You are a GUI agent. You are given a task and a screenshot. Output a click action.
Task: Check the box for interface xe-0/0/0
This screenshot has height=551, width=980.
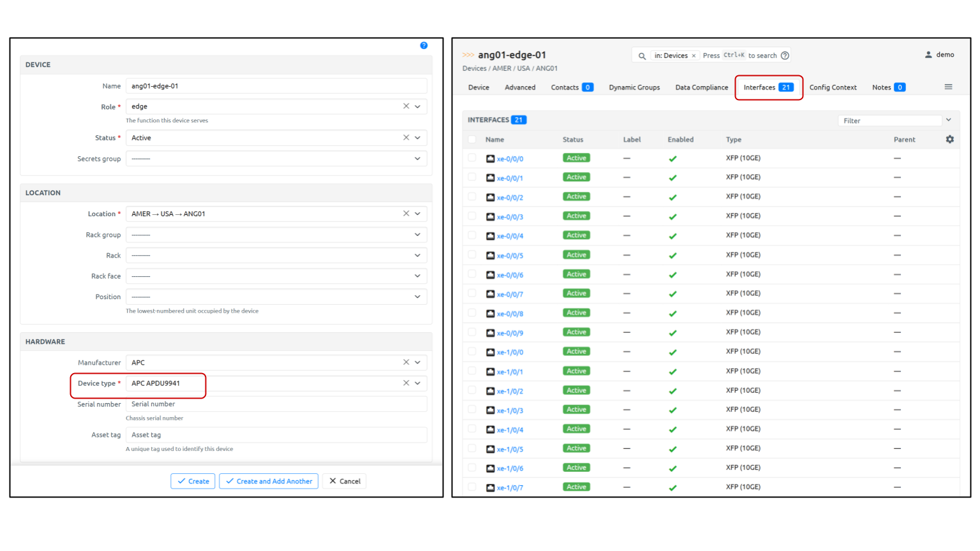pyautogui.click(x=472, y=158)
